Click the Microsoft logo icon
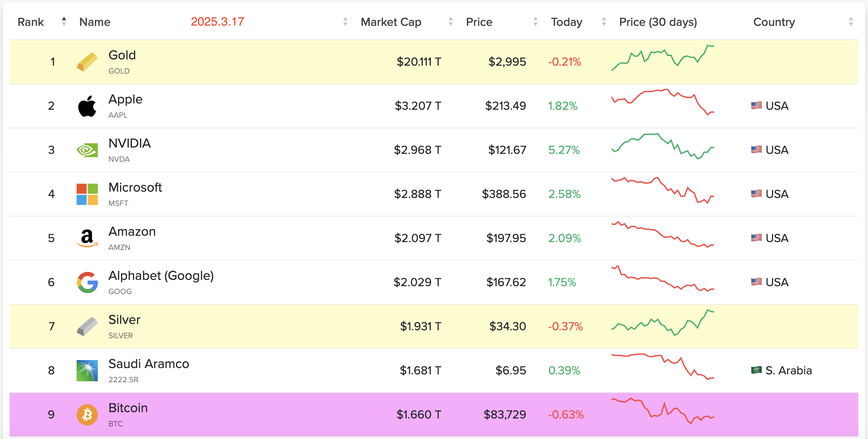Viewport: 868px width, 439px height. point(87,194)
